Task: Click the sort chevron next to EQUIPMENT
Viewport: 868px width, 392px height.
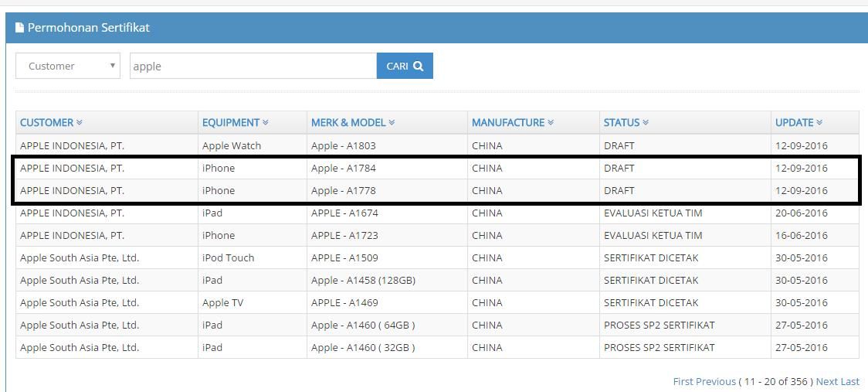Action: tap(266, 123)
